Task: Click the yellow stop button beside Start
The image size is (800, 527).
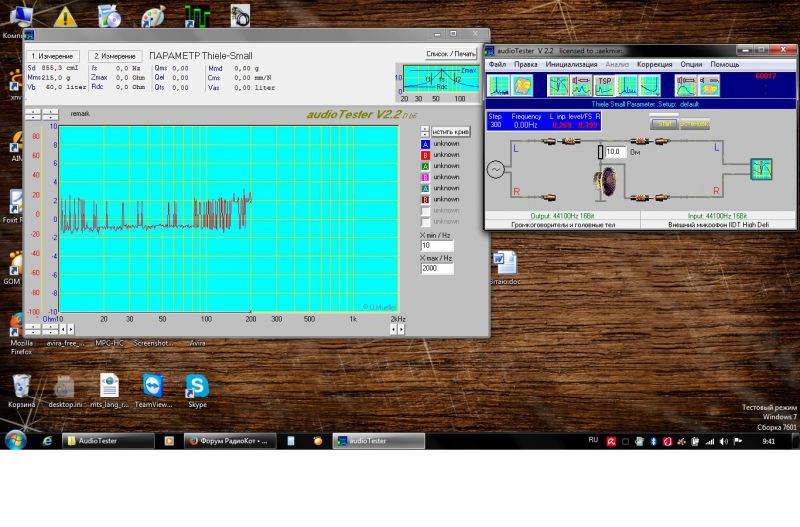Action: point(694,124)
